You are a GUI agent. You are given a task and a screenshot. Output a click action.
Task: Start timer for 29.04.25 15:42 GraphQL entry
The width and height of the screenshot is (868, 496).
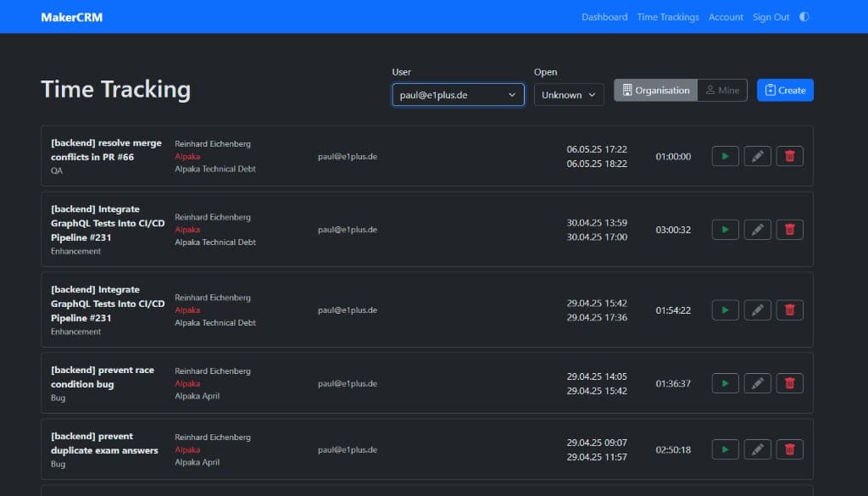pos(726,310)
